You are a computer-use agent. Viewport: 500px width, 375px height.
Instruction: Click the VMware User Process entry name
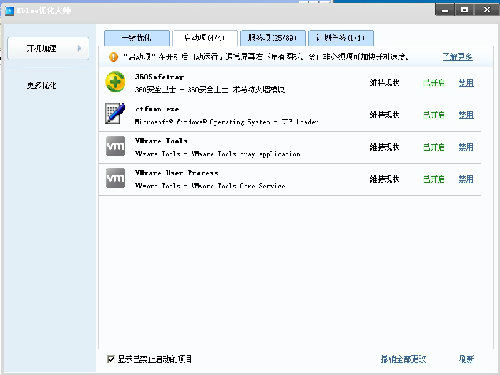click(x=177, y=173)
